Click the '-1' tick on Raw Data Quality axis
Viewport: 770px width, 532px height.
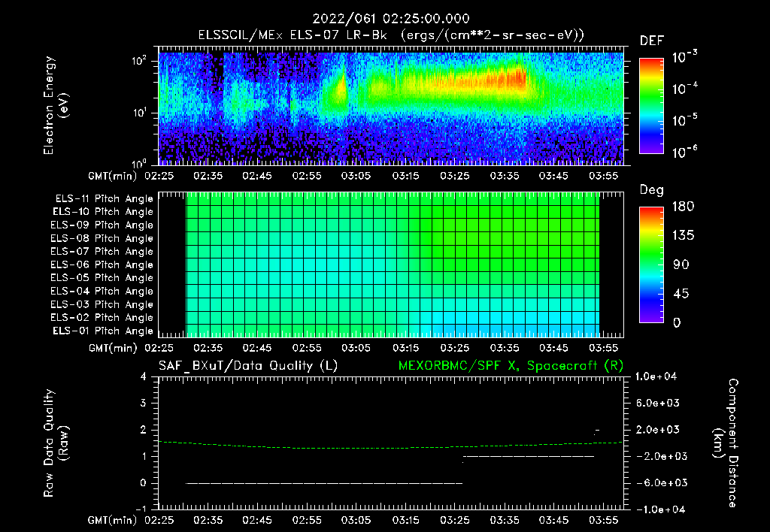pyautogui.click(x=141, y=509)
